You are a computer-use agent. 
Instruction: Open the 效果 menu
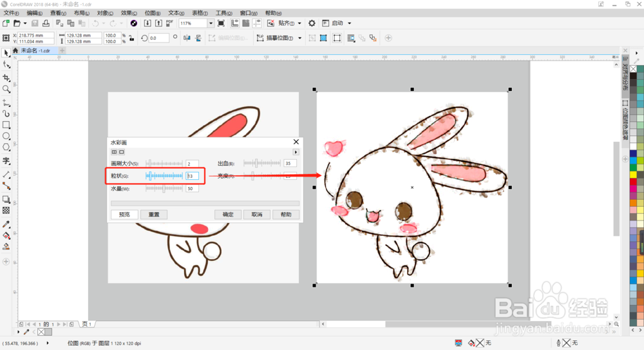coord(129,13)
